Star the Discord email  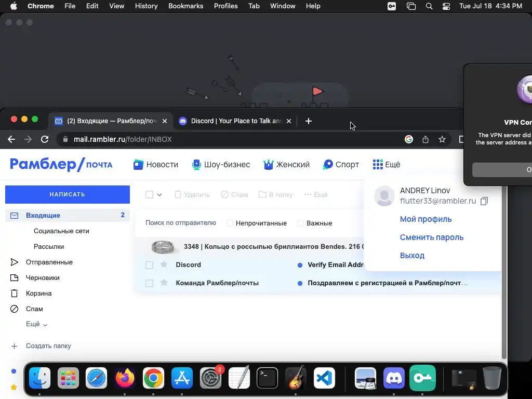tap(164, 264)
